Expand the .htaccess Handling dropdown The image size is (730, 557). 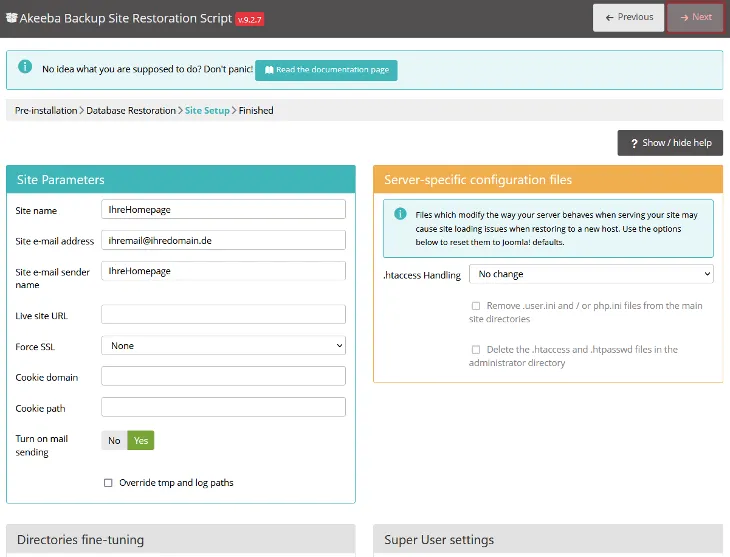pyautogui.click(x=590, y=273)
